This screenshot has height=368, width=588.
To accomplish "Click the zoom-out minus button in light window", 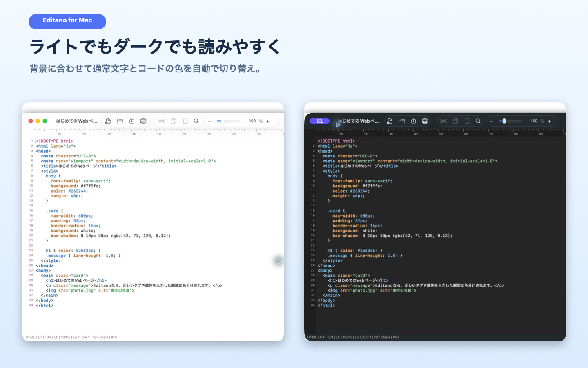I will (210, 121).
